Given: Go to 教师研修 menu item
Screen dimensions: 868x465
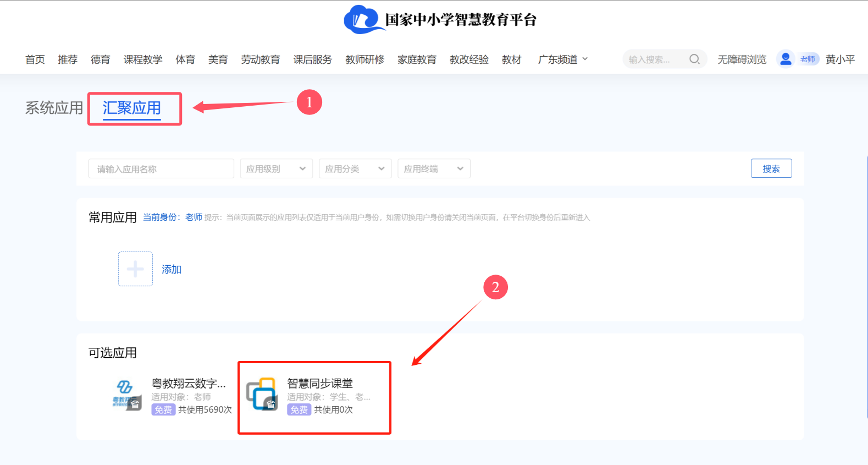Looking at the screenshot, I should pyautogui.click(x=364, y=59).
